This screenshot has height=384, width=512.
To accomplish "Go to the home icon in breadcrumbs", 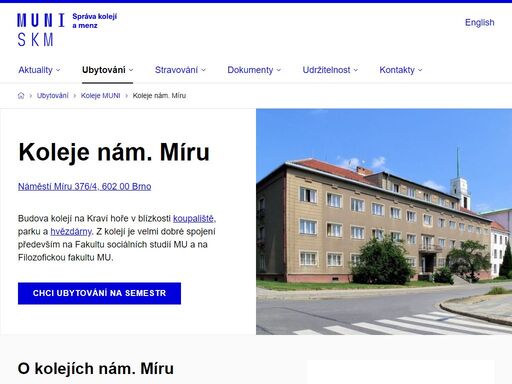I will coord(21,96).
